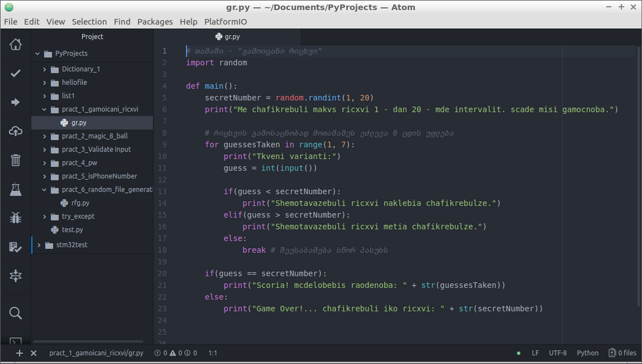Viewport: 642px width, 364px height.
Task: Open the terminal icon at sidebar bottom
Action: click(16, 341)
